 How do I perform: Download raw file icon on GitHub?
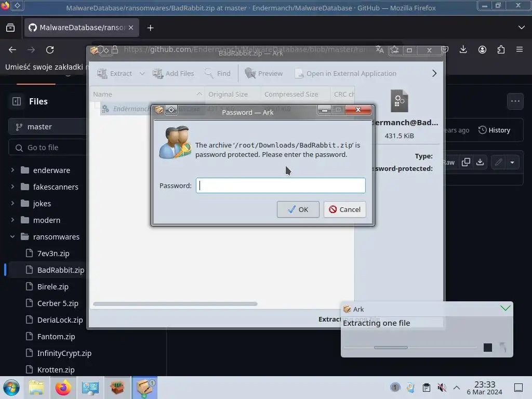coord(480,162)
